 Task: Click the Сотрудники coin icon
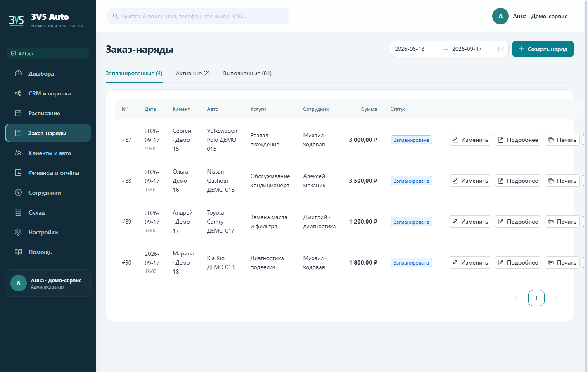point(18,193)
